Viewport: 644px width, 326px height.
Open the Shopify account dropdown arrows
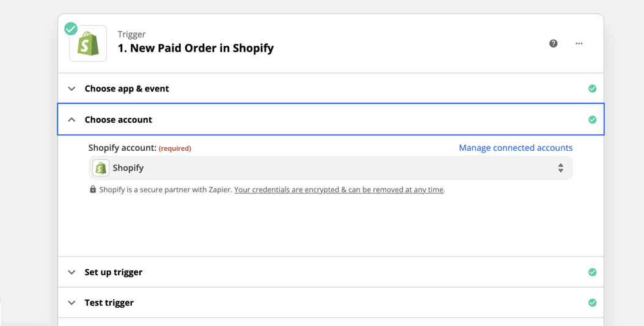click(x=561, y=168)
